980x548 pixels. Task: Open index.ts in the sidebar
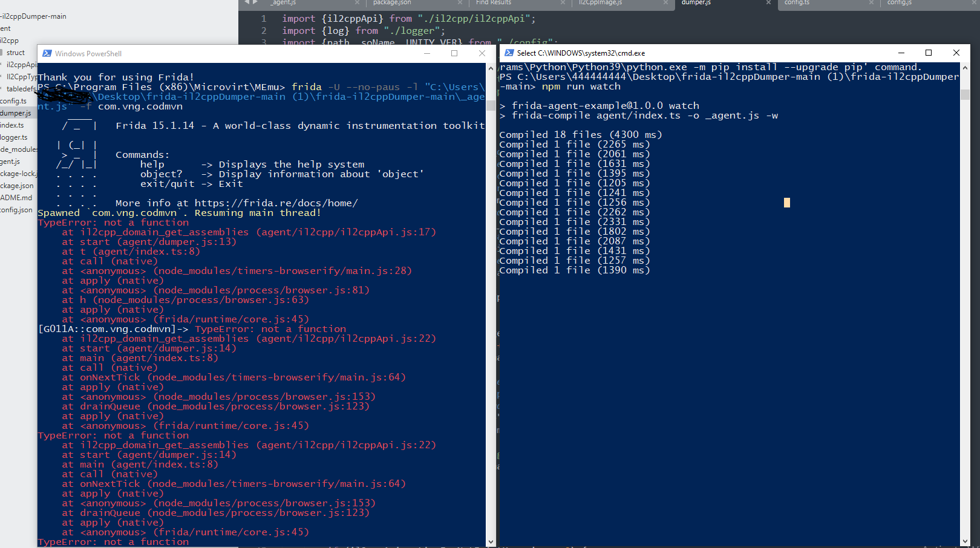(12, 125)
